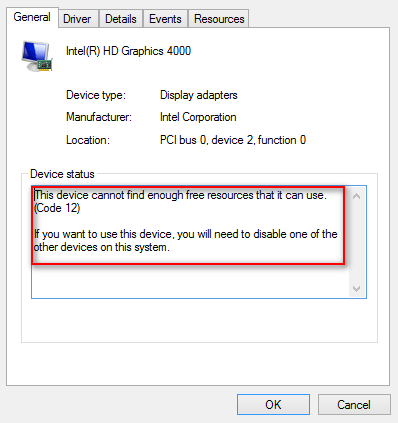The height and width of the screenshot is (423, 398).
Task: Open the Details tab
Action: coord(121,19)
